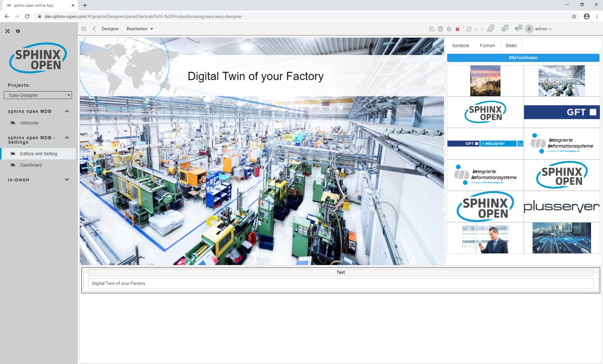Collapse the sphinx open MDB section
The height and width of the screenshot is (364, 603).
[66, 111]
